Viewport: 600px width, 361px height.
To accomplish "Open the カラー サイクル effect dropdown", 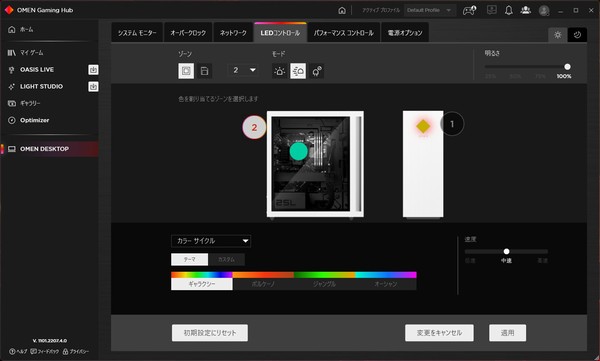I will click(x=211, y=241).
